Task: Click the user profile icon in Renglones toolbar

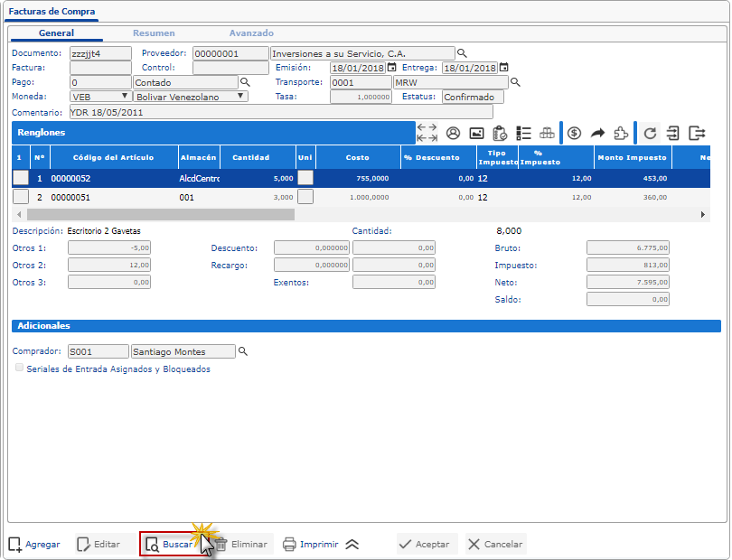Action: pyautogui.click(x=454, y=133)
